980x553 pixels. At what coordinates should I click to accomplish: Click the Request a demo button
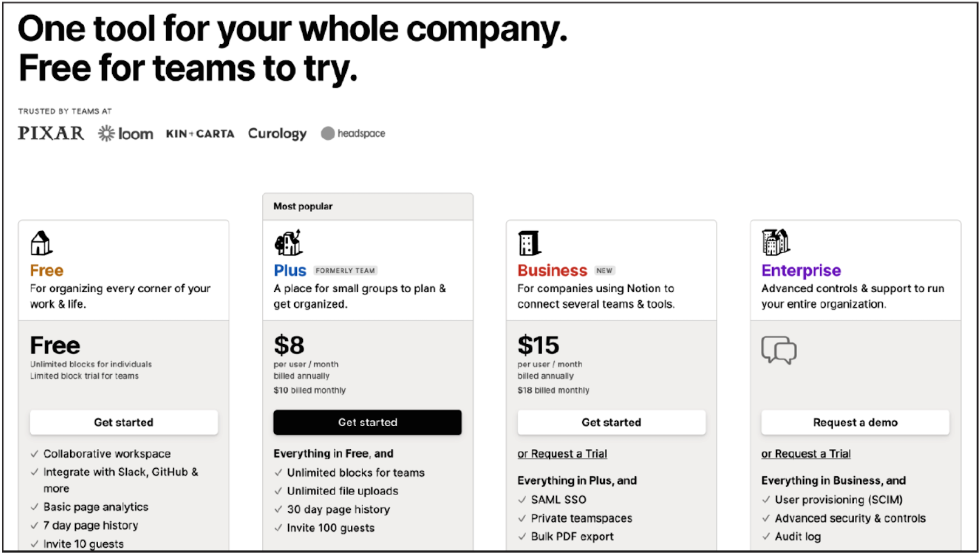coord(855,422)
